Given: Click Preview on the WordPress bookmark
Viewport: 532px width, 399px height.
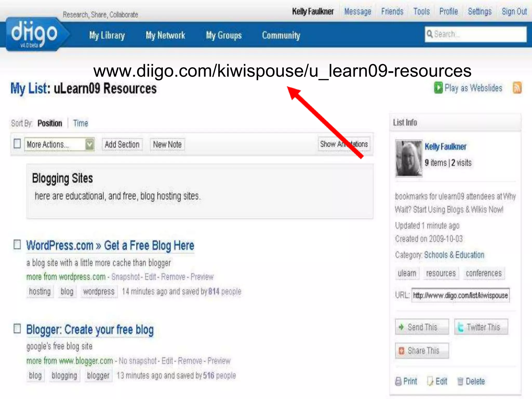Looking at the screenshot, I should pos(202,277).
